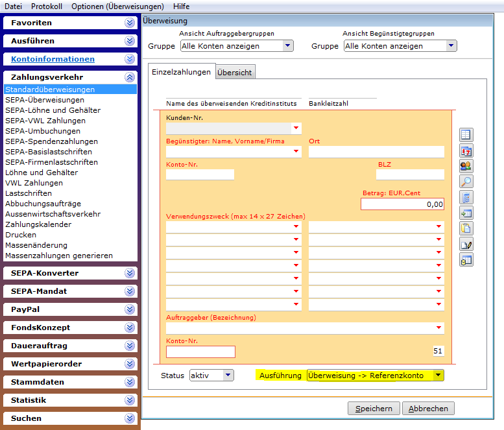The height and width of the screenshot is (430, 504).
Task: Open first left Verwendungszweck dropdown arrow
Action: pyautogui.click(x=296, y=226)
